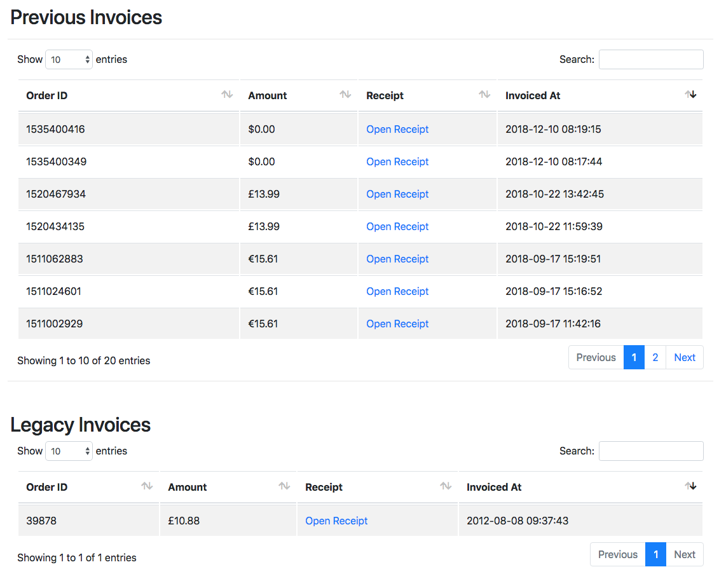
Task: Open receipt for order 1535400349
Action: [x=397, y=161]
